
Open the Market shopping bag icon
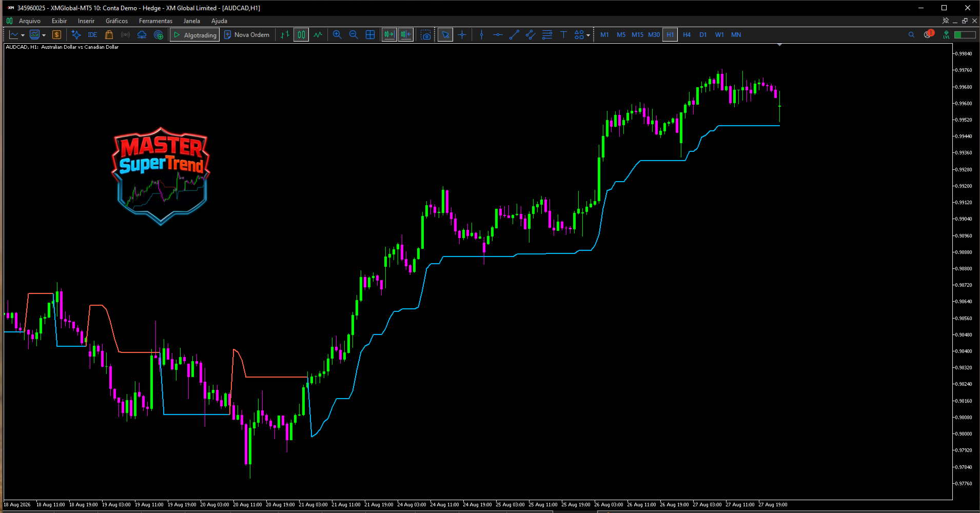point(109,35)
